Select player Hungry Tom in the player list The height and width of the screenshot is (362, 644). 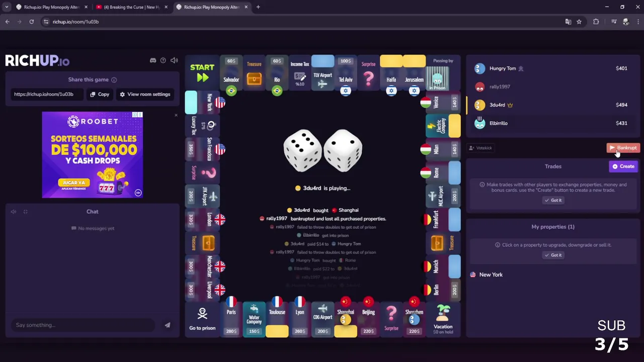click(552, 68)
